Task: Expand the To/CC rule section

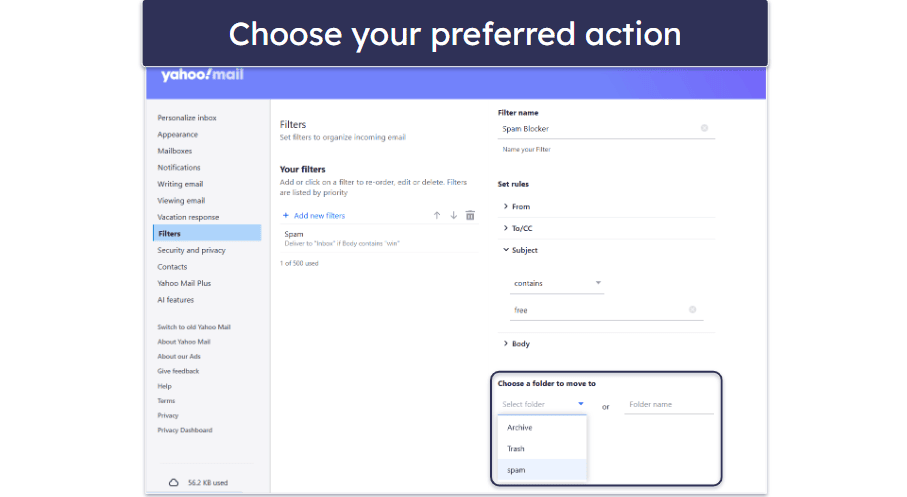Action: click(517, 229)
